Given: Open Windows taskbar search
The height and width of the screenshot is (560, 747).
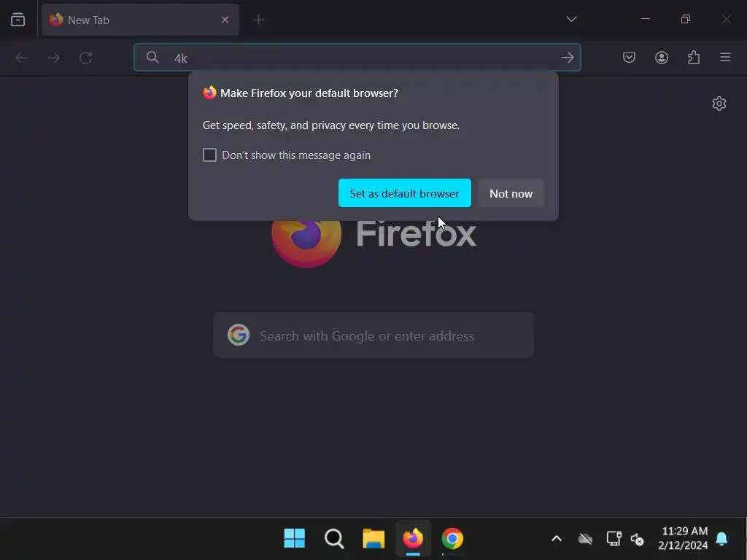Looking at the screenshot, I should (334, 539).
